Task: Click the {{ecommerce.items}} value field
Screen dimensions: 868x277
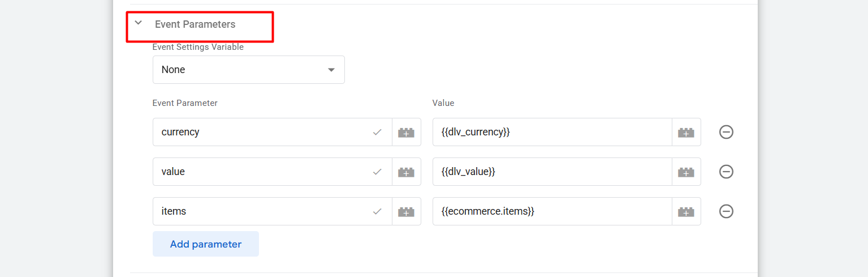Action: [x=551, y=211]
